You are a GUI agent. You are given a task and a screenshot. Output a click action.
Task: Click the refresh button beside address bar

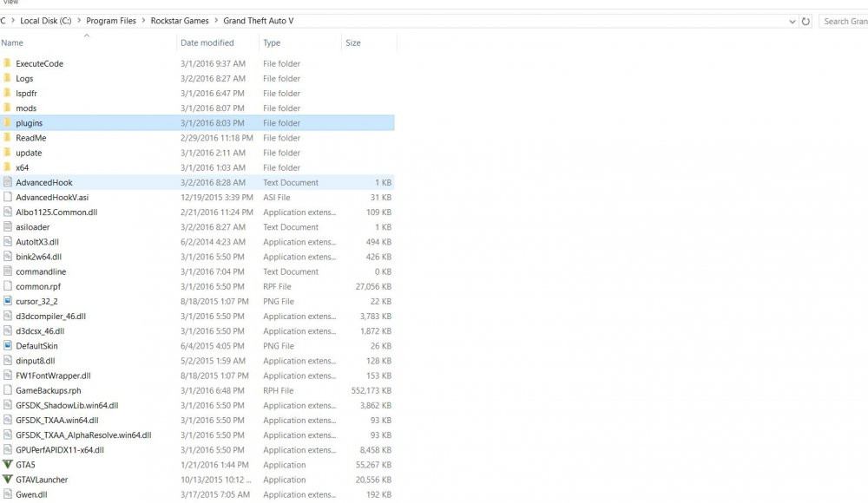pyautogui.click(x=806, y=21)
